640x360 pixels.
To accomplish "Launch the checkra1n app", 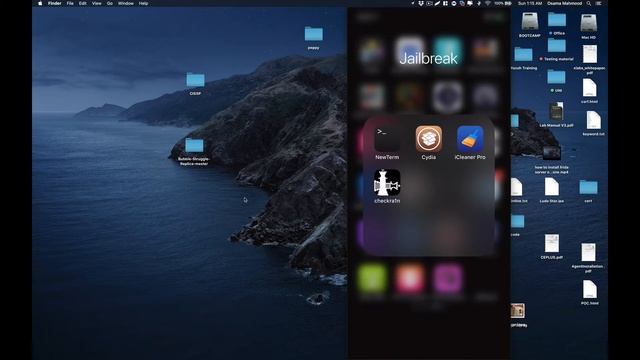I will pos(387,182).
